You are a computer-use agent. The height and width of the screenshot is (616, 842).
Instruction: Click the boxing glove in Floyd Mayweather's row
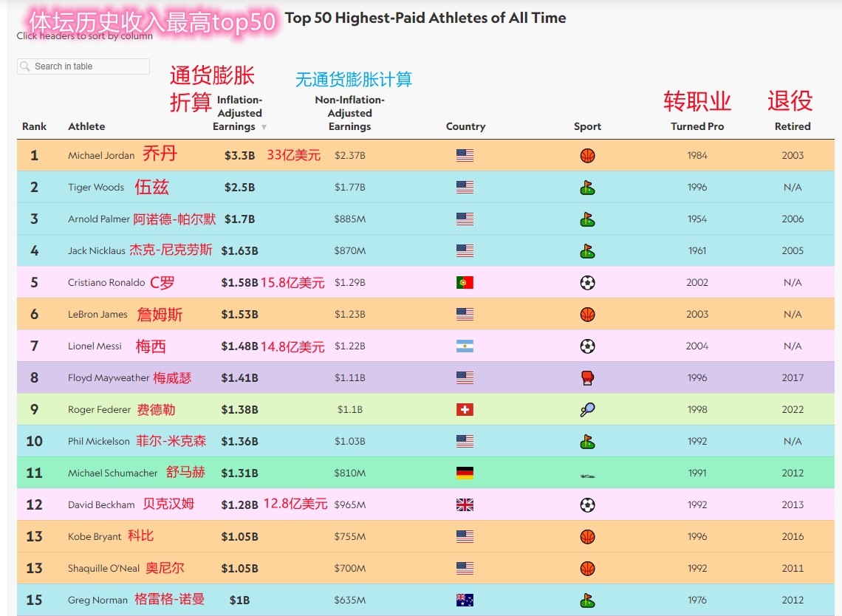(x=587, y=378)
